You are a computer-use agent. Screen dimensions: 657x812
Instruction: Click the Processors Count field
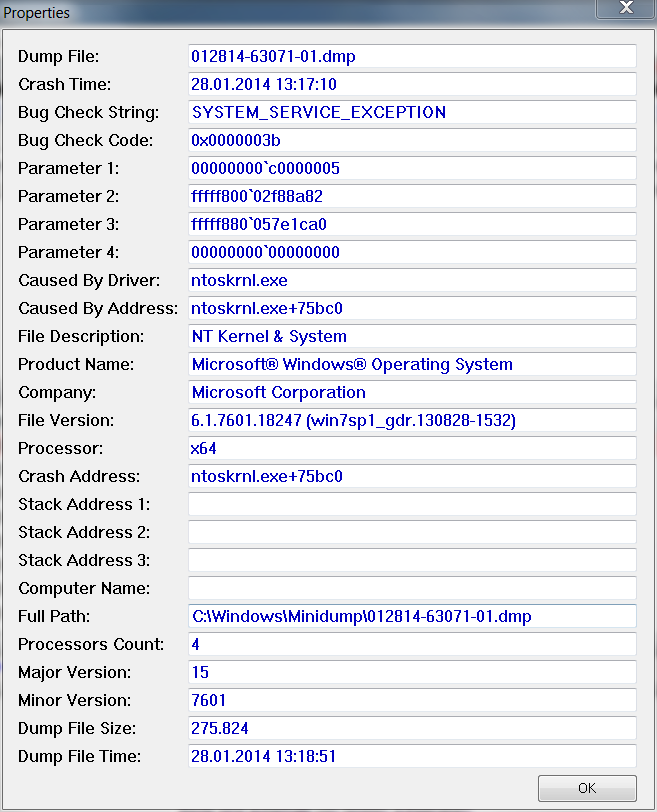(412, 643)
